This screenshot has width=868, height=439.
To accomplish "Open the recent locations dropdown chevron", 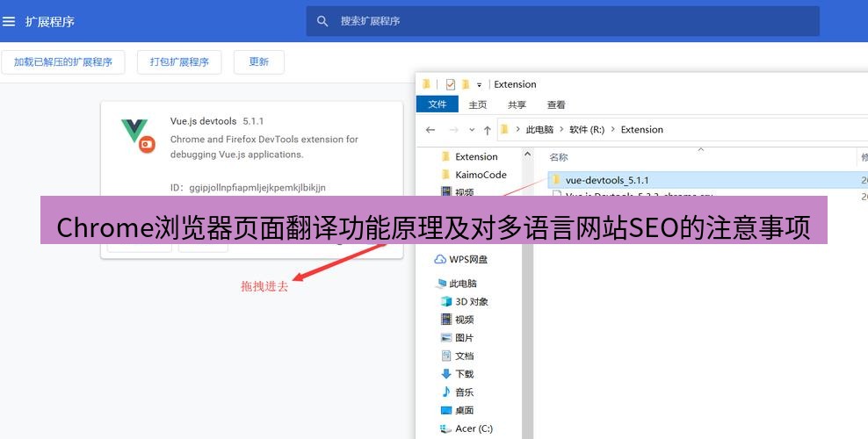I will point(472,130).
